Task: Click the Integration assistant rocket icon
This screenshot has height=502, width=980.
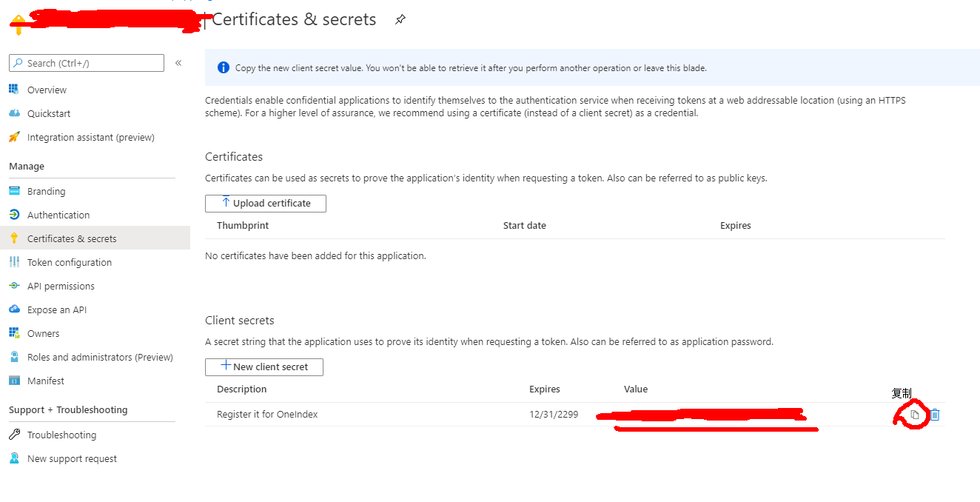Action: point(14,137)
